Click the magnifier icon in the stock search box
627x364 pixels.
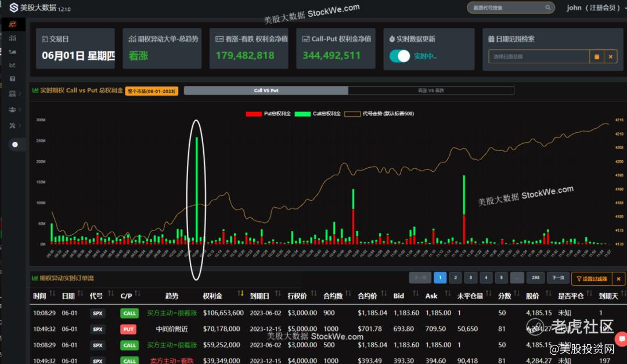click(547, 8)
